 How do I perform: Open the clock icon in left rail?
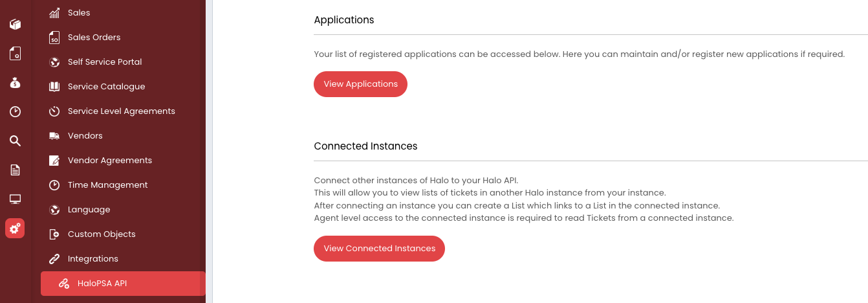coord(15,112)
